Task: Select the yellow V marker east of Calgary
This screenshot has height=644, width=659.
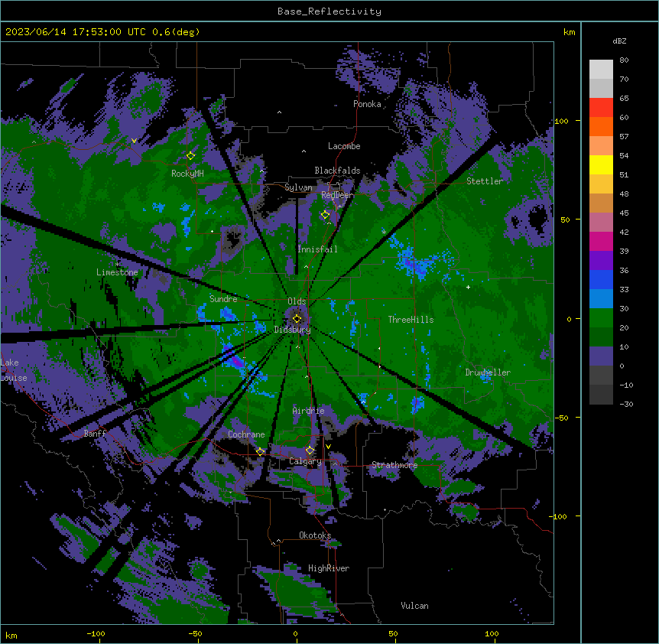Action: tap(328, 447)
